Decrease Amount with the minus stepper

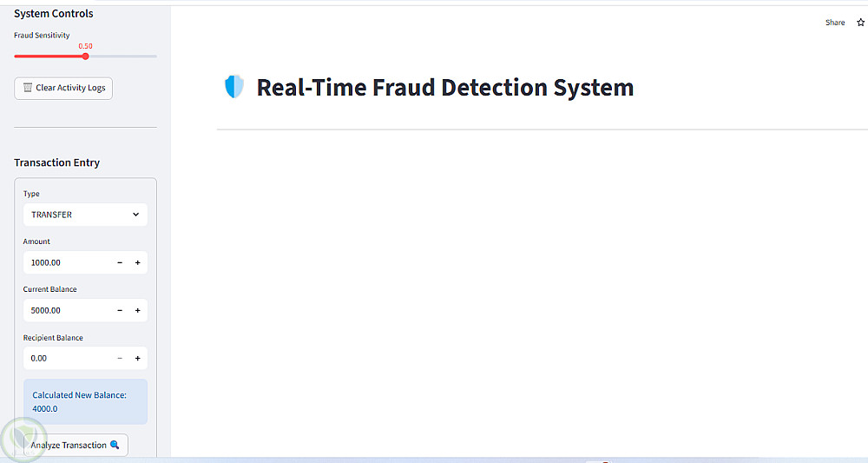coord(120,262)
